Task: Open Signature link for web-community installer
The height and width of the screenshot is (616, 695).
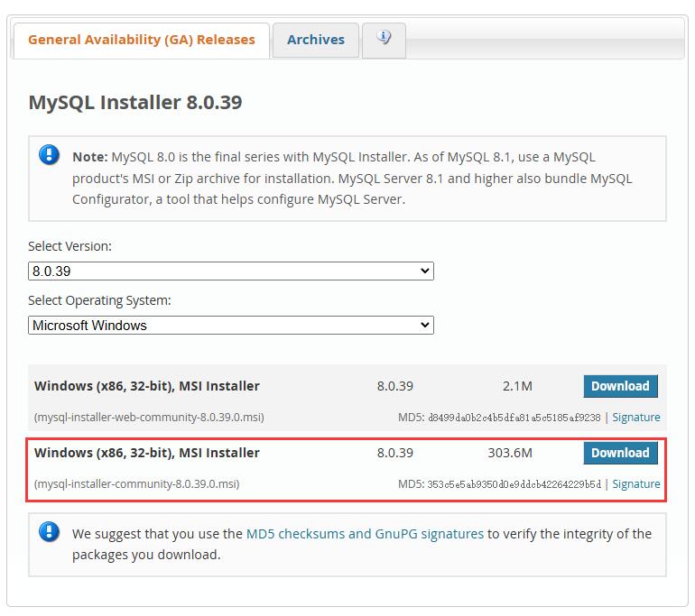Action: click(x=636, y=418)
